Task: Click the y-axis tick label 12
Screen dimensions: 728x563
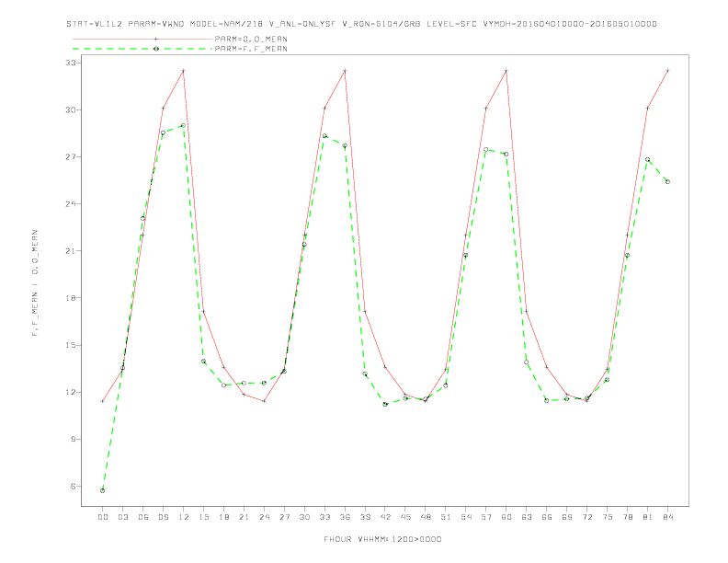Action: [70, 392]
